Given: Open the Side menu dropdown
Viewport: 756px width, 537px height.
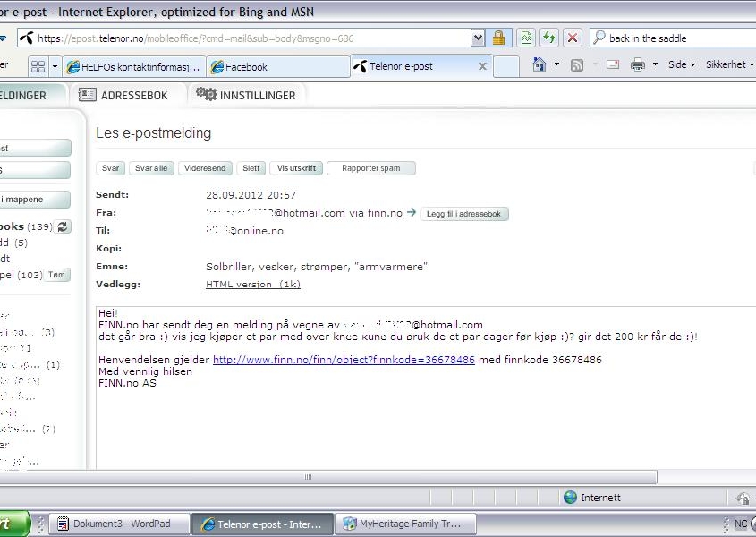Looking at the screenshot, I should [x=681, y=64].
